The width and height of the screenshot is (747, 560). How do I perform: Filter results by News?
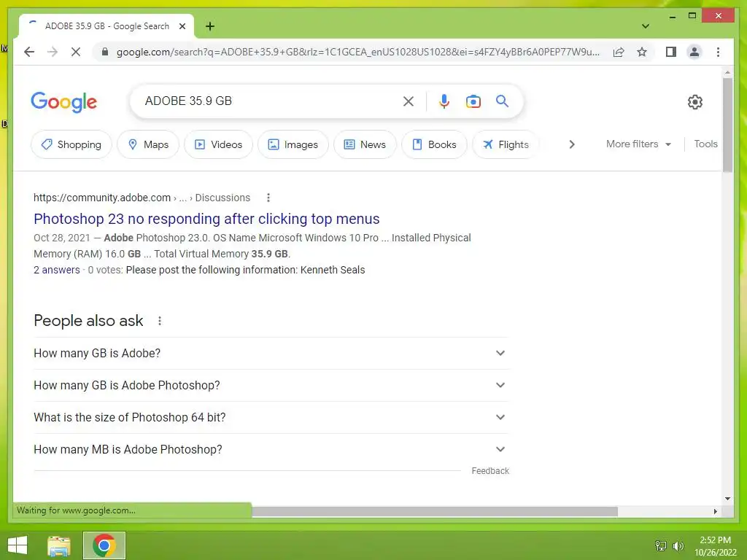365,144
